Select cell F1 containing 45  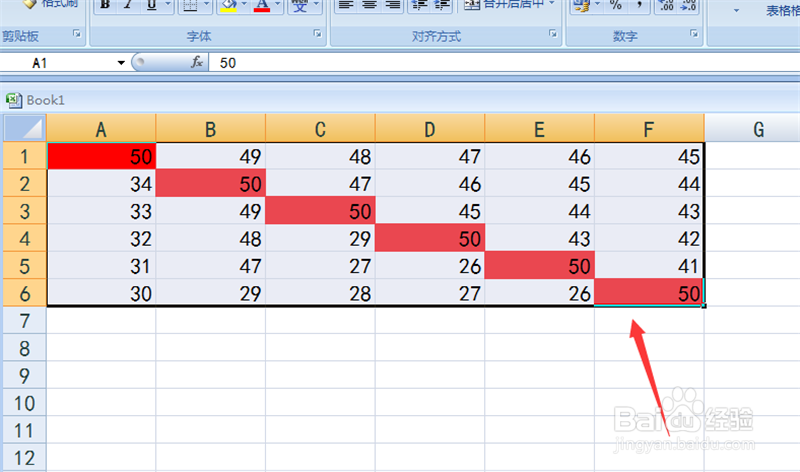649,156
